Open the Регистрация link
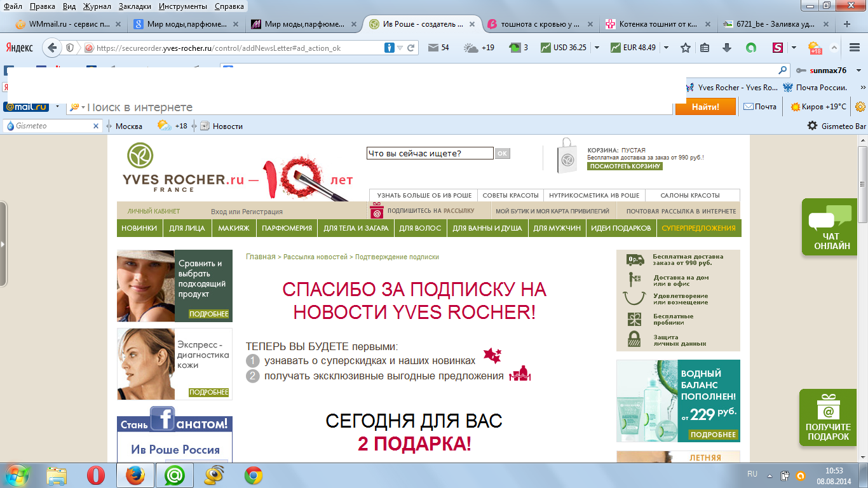 tap(262, 212)
